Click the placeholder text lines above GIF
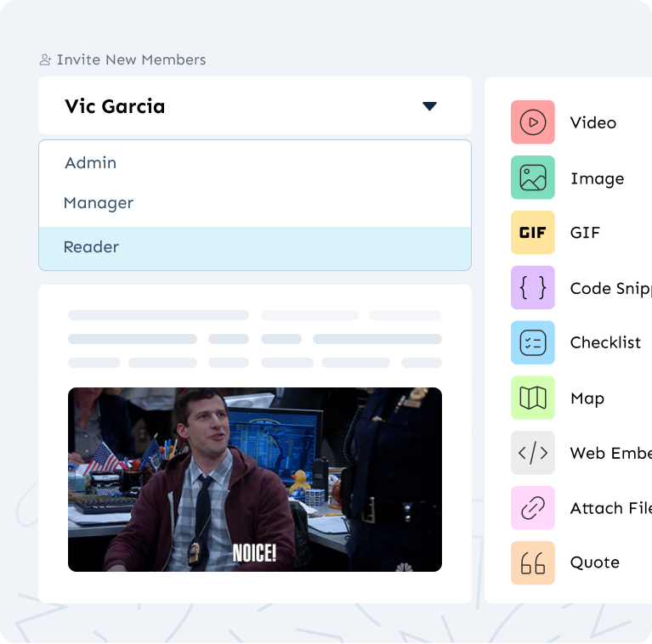Viewport: 652px width, 644px height. [255, 339]
